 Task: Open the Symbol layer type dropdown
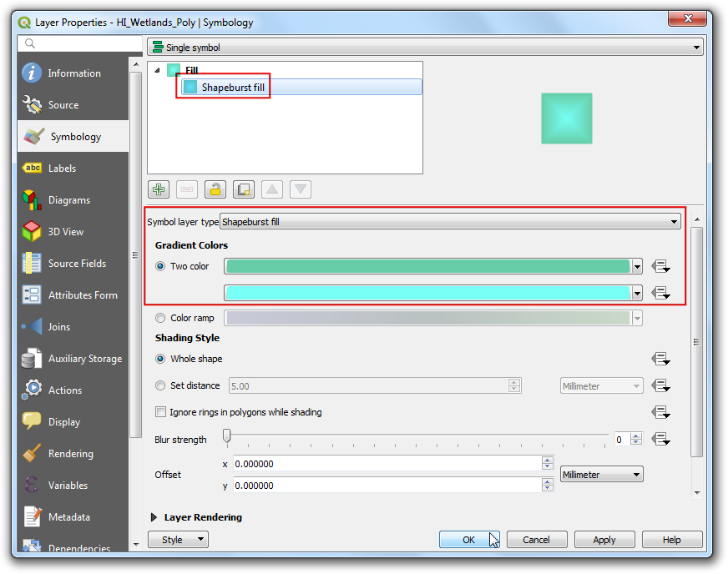click(450, 222)
